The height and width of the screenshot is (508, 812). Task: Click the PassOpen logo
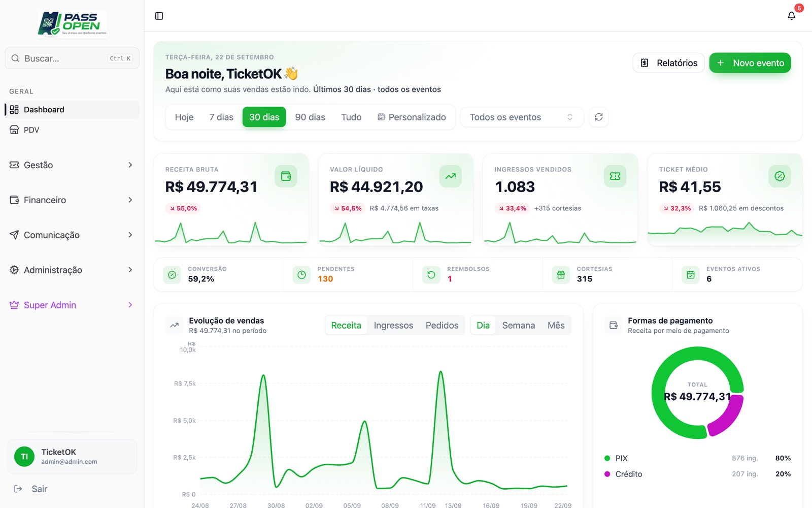click(72, 24)
